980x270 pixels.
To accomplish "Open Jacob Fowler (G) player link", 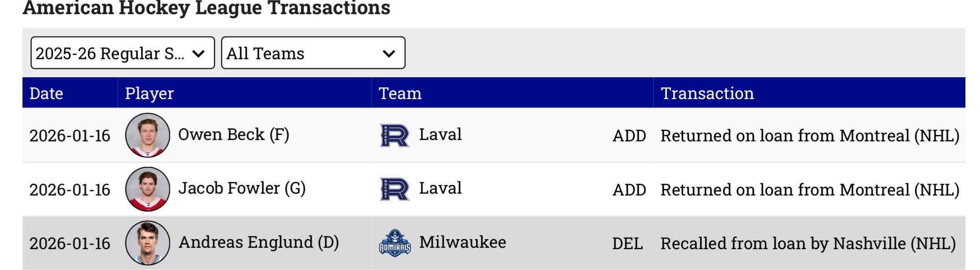I will point(242,188).
